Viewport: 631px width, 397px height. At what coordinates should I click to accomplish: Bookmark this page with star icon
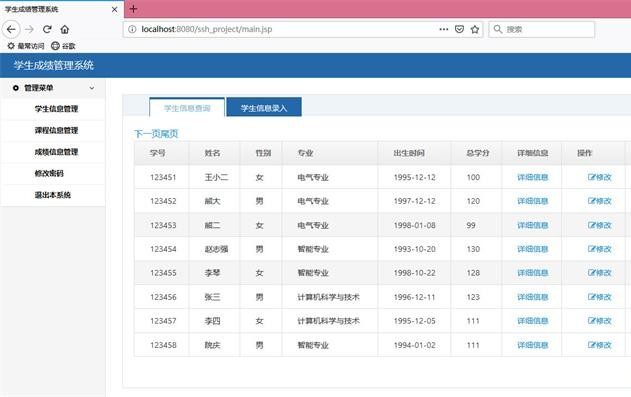coord(475,29)
